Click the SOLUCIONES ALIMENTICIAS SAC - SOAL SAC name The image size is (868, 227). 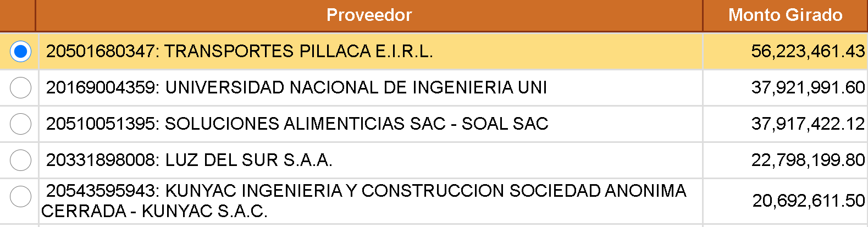pos(356,124)
